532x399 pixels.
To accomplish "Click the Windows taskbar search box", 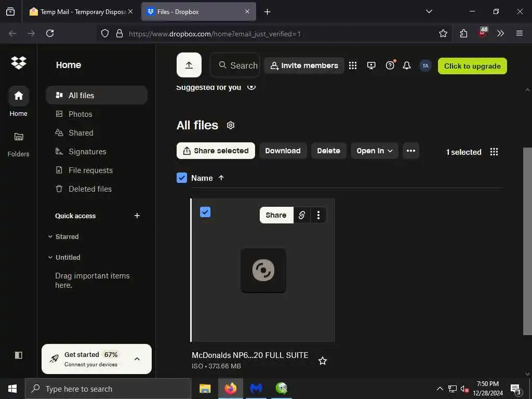I will (108, 389).
